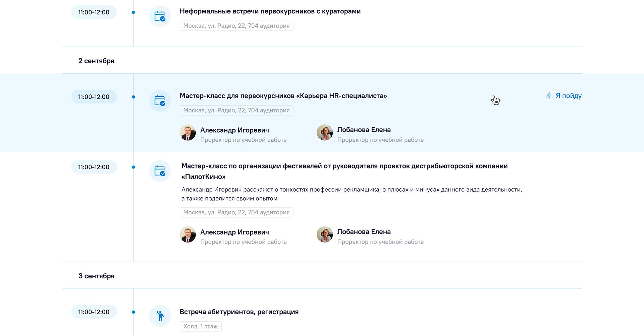Screen dimensions: 644x335
Task: Click 11:00-12:00 time badge of «Встреча абитуриентов»
Action: click(94, 312)
